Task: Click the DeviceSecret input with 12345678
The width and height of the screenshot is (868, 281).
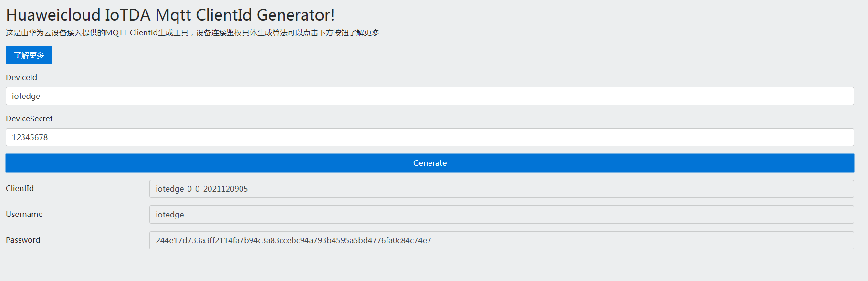Action: coord(429,137)
